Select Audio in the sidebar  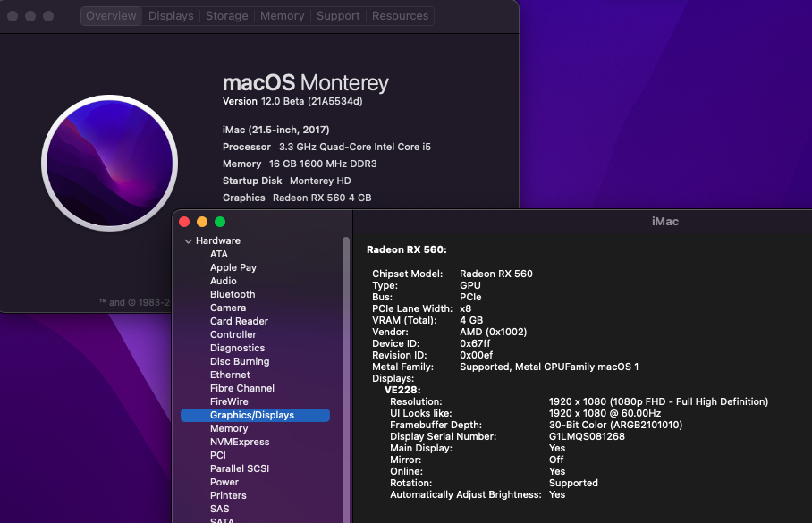pos(224,282)
